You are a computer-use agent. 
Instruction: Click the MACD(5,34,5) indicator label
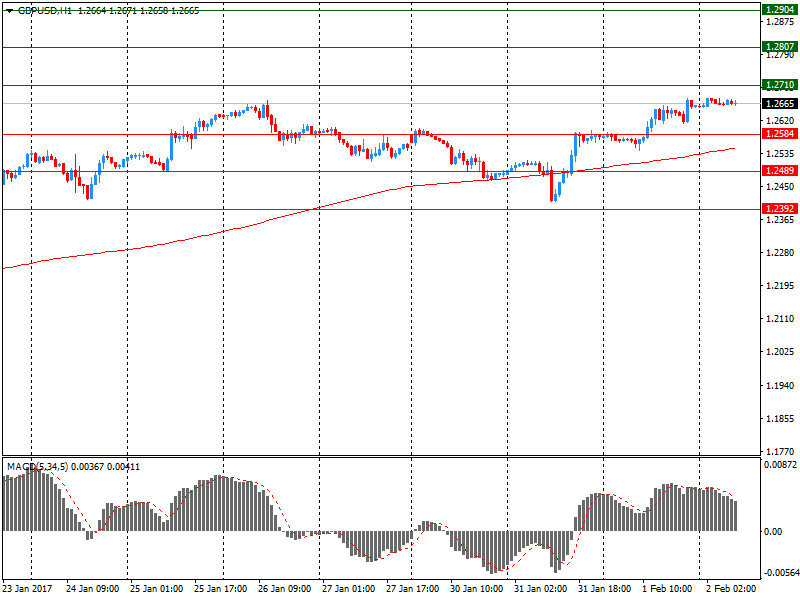(x=38, y=467)
